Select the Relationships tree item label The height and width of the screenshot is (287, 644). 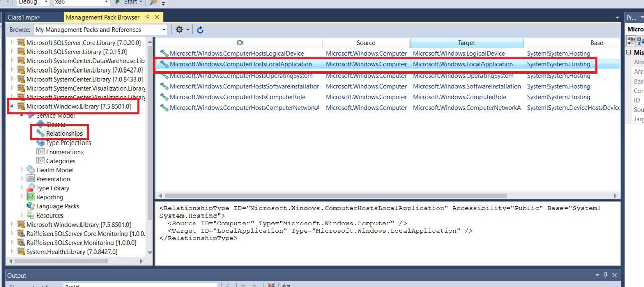tap(64, 133)
